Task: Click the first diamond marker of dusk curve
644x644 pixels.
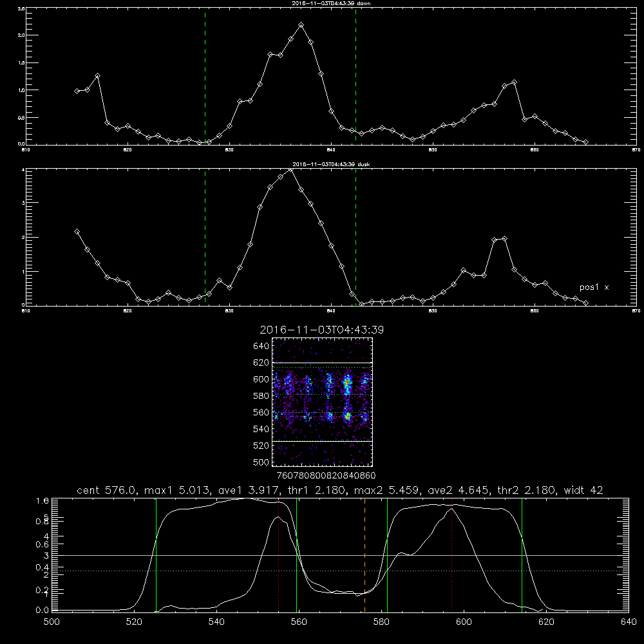Action: [77, 232]
